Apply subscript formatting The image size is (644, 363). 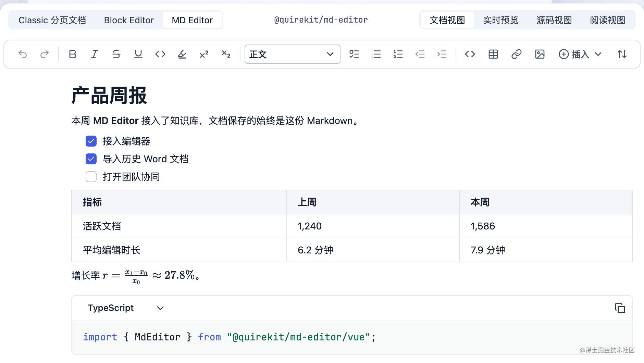pos(226,54)
